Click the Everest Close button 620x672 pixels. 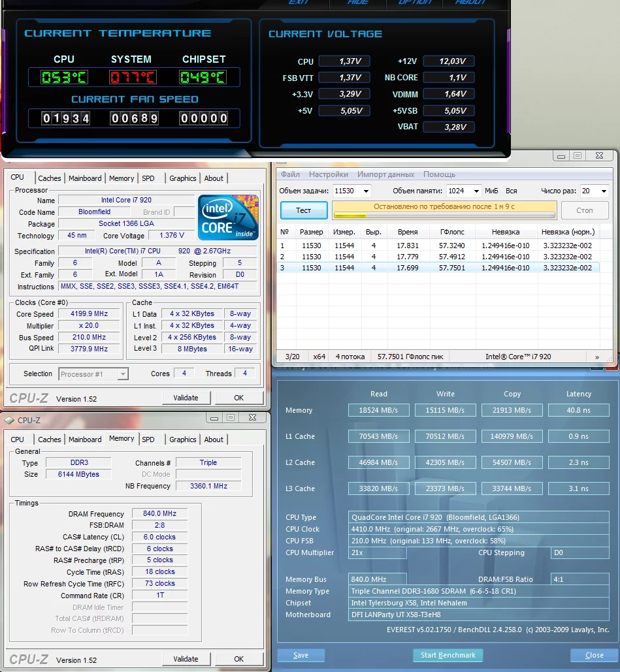coord(595,655)
